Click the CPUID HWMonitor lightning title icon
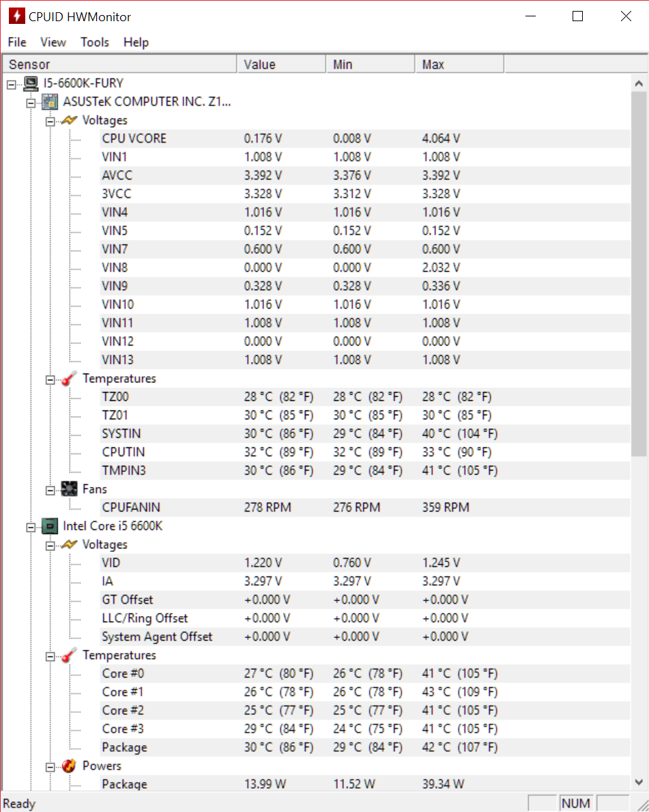 pyautogui.click(x=16, y=16)
